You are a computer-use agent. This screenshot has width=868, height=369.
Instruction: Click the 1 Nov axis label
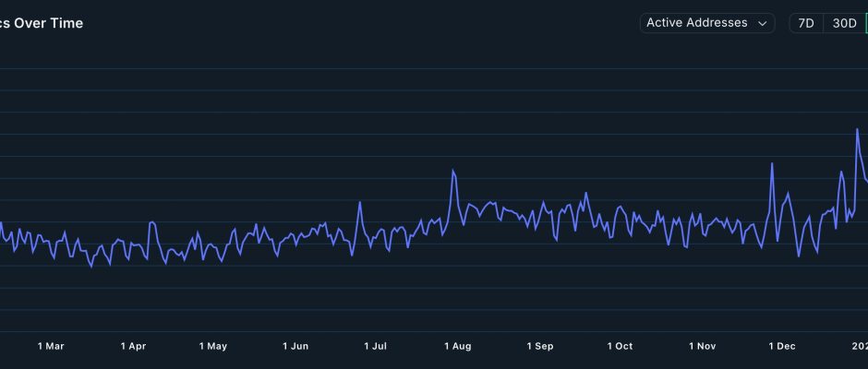click(x=702, y=346)
